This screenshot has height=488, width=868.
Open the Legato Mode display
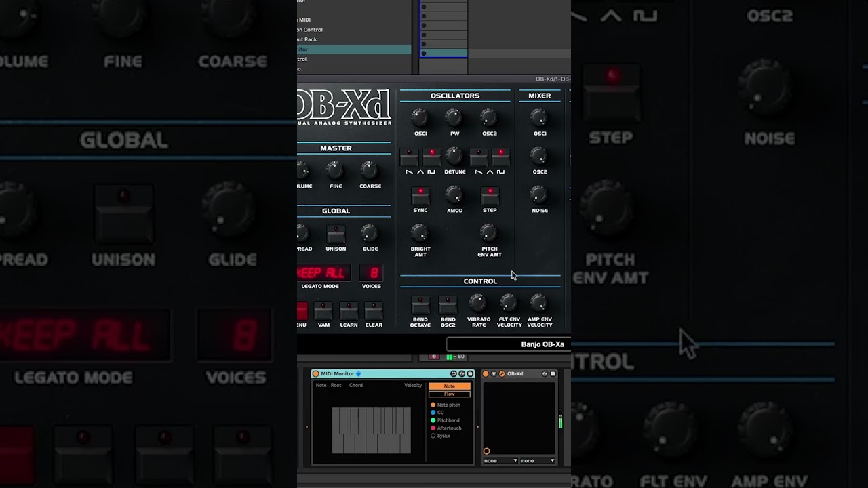pyautogui.click(x=323, y=273)
